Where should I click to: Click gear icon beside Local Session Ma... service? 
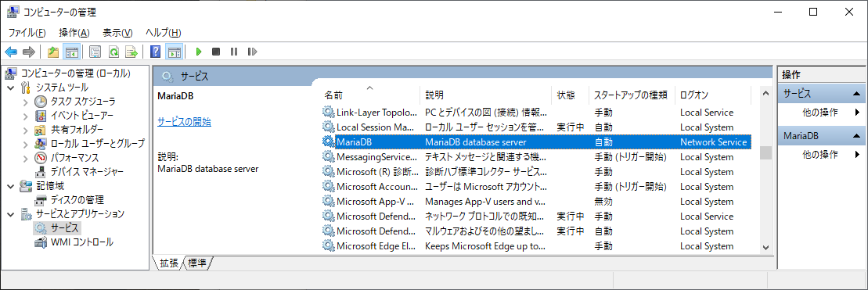pos(328,127)
